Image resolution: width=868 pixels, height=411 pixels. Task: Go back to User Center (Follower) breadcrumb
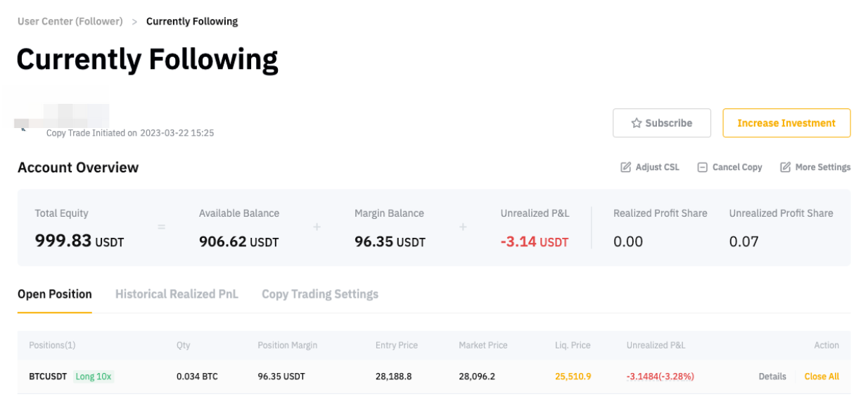[x=70, y=22]
